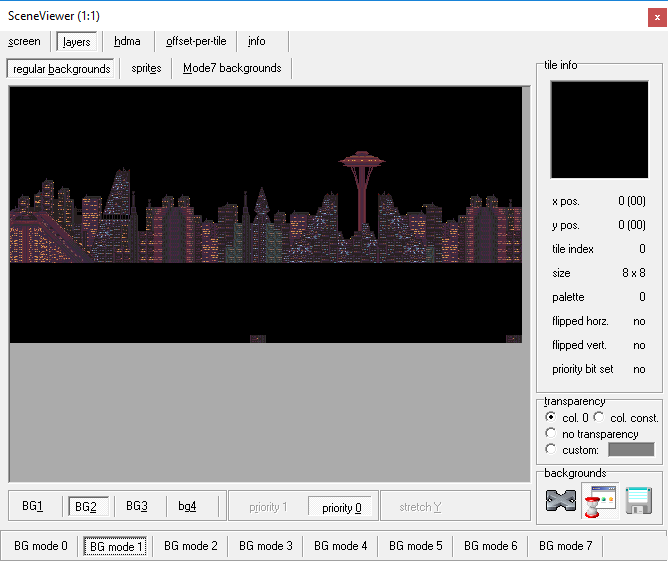668x562 pixels.
Task: Open the hdma tab
Action: [127, 41]
